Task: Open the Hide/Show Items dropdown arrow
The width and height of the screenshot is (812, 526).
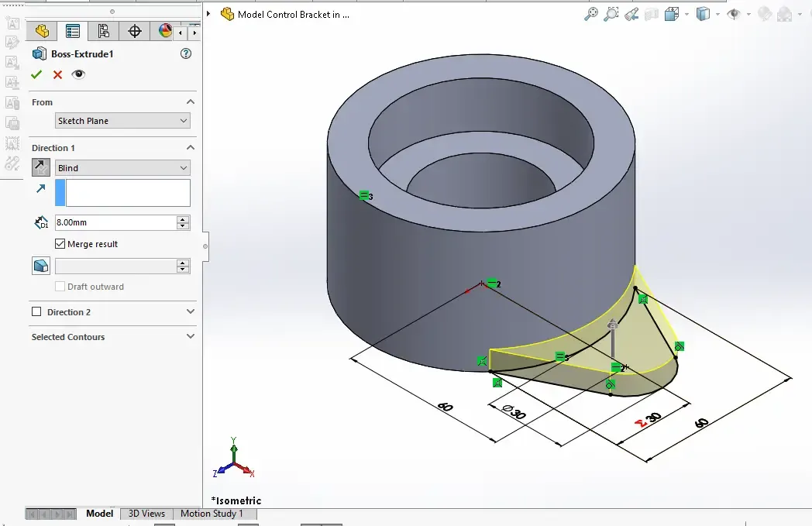Action: coord(748,15)
